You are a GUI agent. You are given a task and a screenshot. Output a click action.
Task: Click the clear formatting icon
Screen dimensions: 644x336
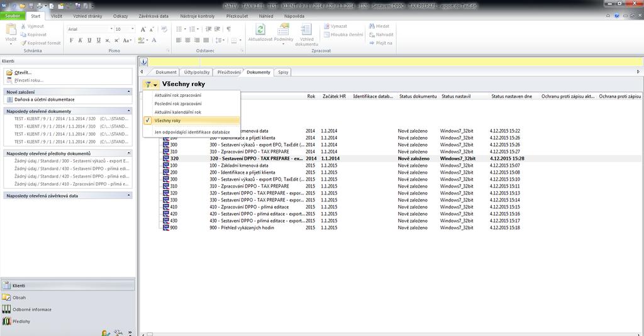click(164, 29)
